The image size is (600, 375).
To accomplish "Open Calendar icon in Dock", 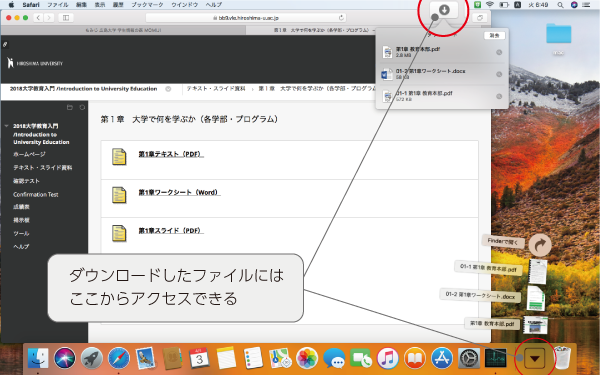I will click(x=199, y=359).
